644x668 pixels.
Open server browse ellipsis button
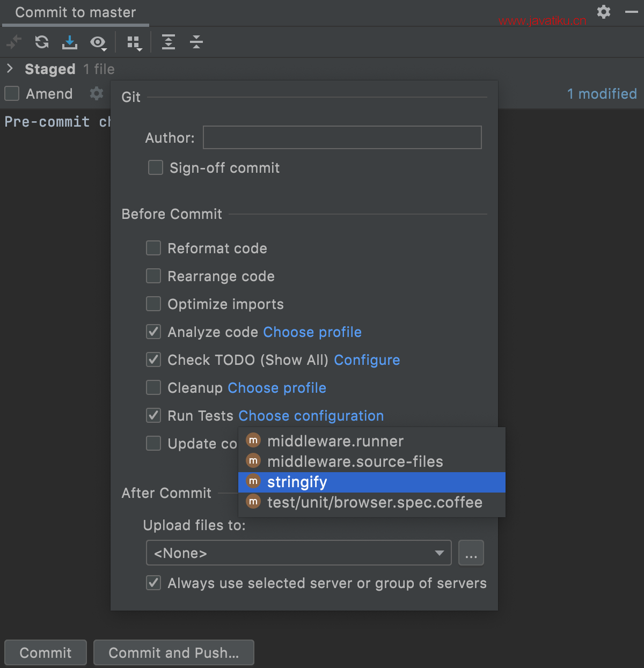(x=471, y=553)
